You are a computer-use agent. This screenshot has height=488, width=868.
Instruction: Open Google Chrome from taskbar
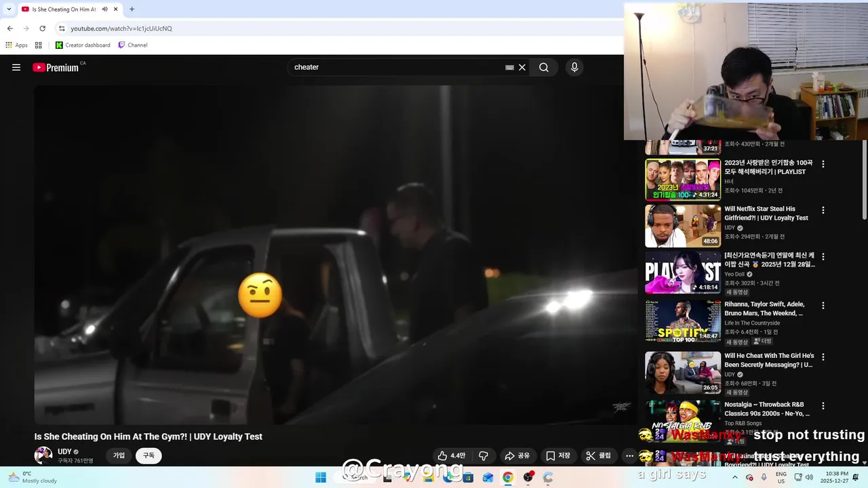click(507, 477)
